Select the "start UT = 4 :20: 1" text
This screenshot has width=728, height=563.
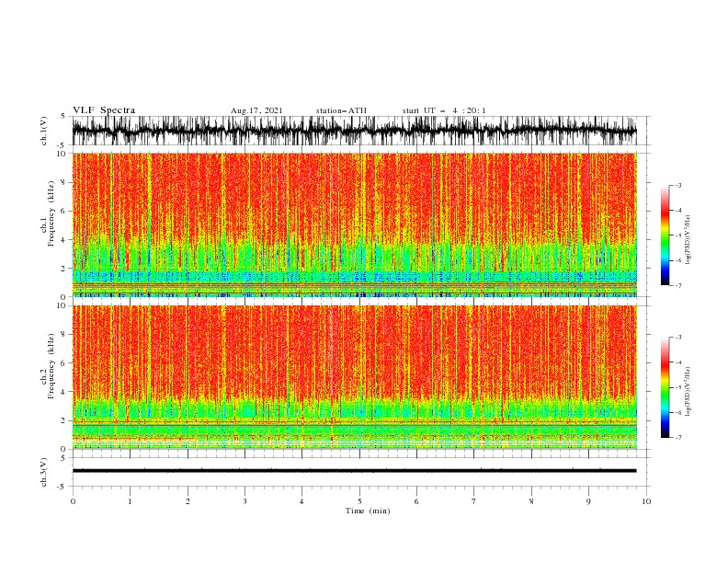point(444,110)
